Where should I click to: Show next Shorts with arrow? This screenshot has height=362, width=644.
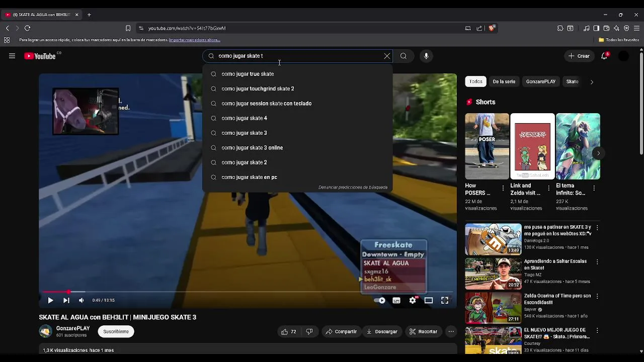point(598,153)
